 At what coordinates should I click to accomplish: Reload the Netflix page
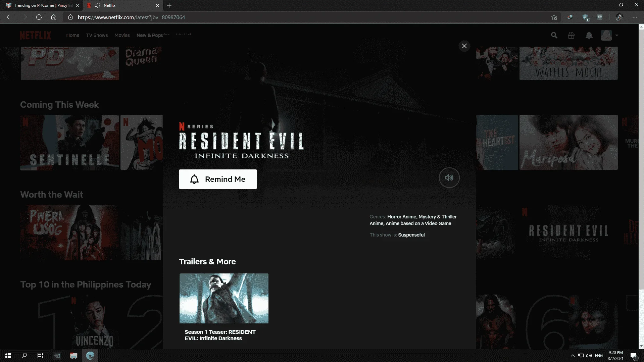point(39,17)
